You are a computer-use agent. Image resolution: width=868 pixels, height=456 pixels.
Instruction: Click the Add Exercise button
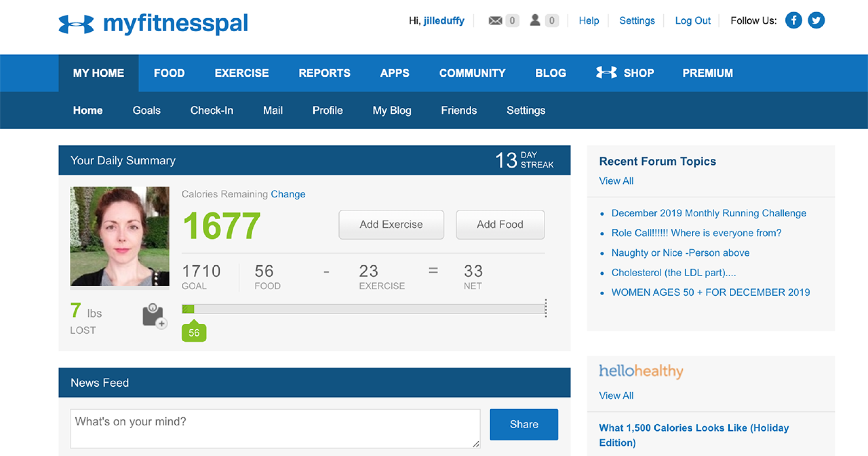click(x=391, y=225)
